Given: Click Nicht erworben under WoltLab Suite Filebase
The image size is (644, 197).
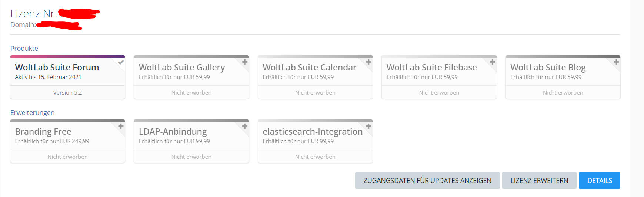Looking at the screenshot, I should point(439,93).
